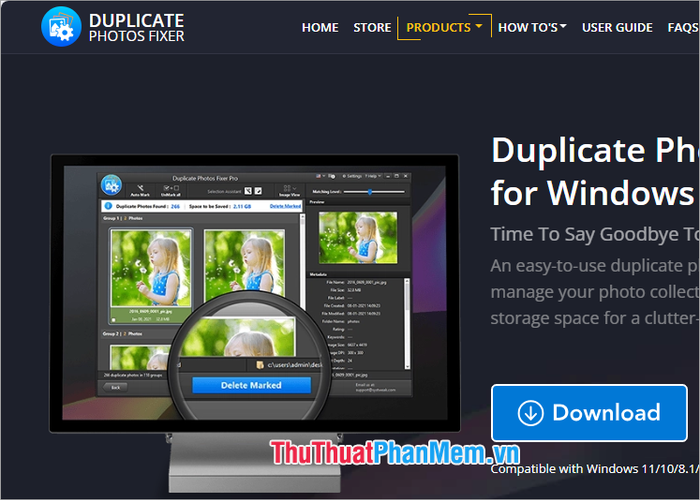700x500 pixels.
Task: Click the 'manage your photo collect' text line
Action: coord(595,292)
